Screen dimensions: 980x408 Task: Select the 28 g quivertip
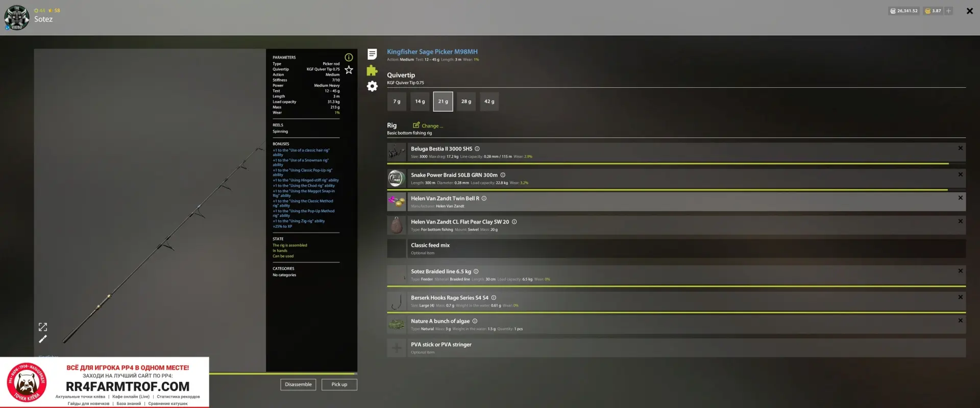[x=466, y=101]
